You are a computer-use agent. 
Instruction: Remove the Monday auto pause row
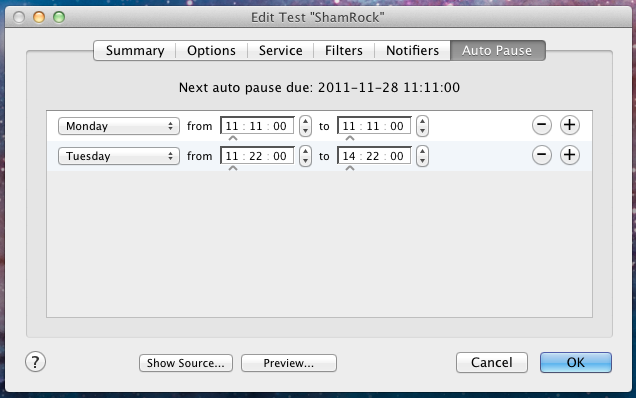(541, 125)
